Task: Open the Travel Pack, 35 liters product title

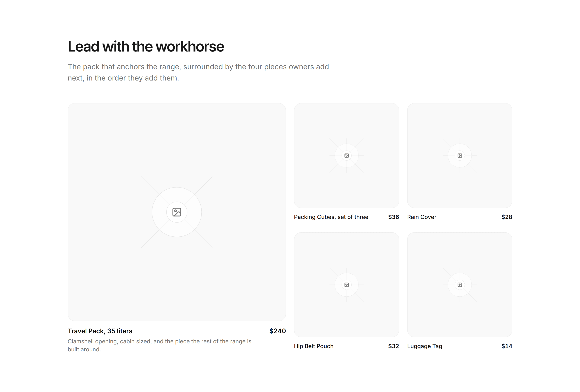Action: pyautogui.click(x=100, y=331)
